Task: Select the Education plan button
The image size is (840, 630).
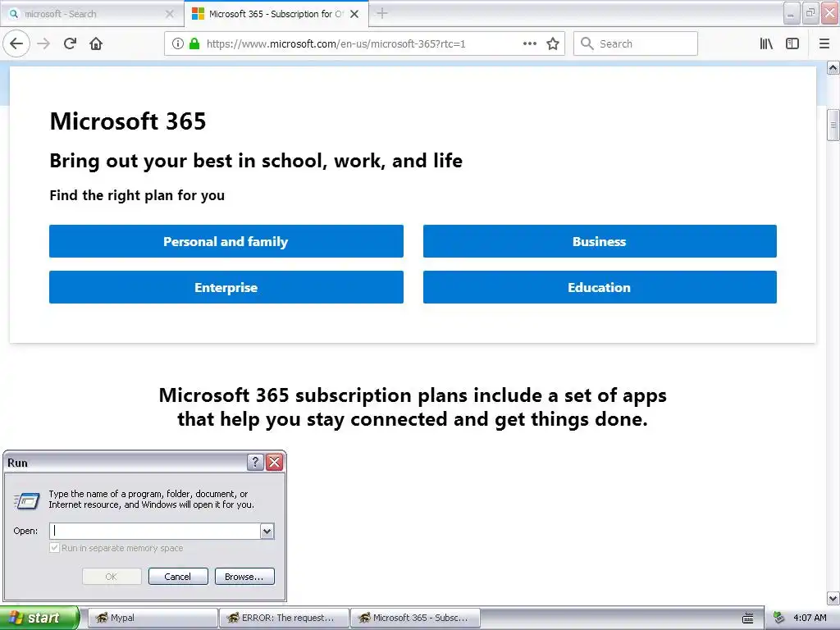Action: pyautogui.click(x=600, y=287)
